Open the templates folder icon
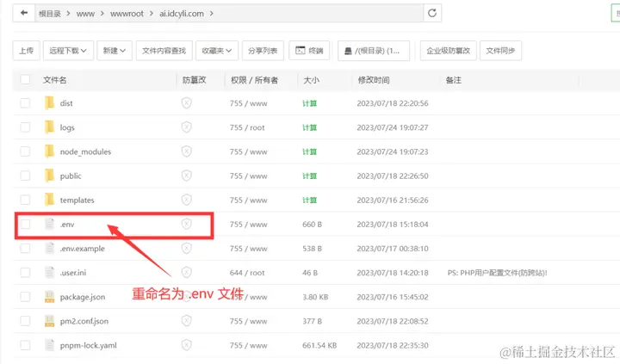The width and height of the screenshot is (620, 364). click(x=49, y=200)
